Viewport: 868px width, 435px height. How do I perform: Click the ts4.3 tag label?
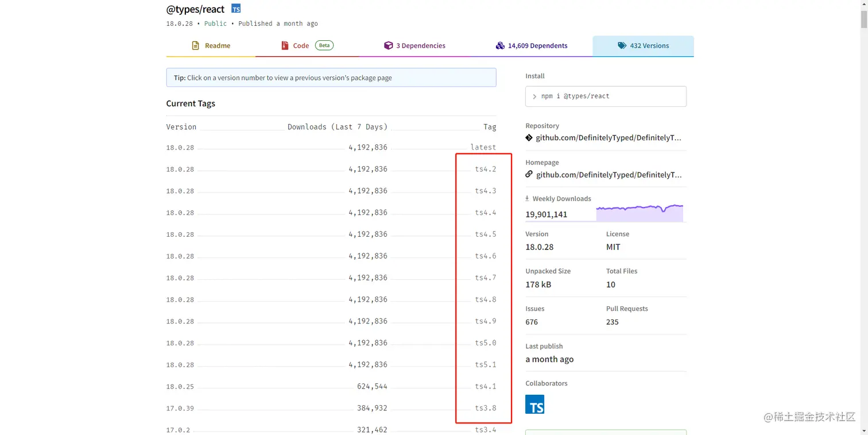click(x=486, y=191)
